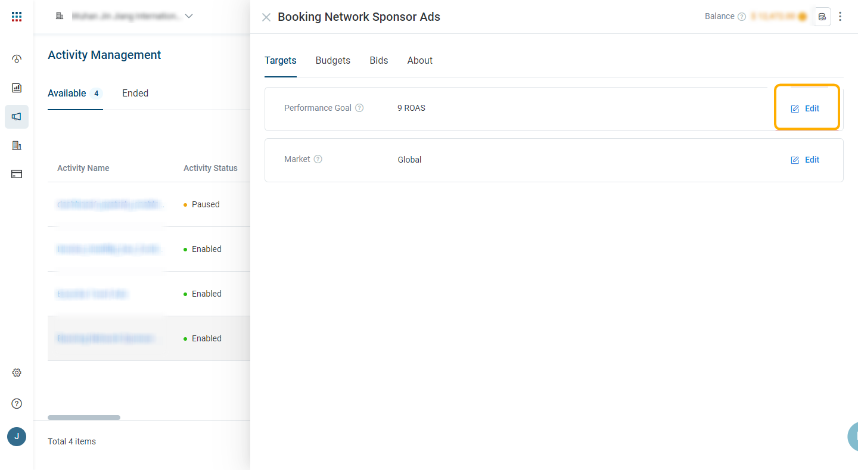
Task: Open the Paused activity name link
Action: [x=110, y=204]
